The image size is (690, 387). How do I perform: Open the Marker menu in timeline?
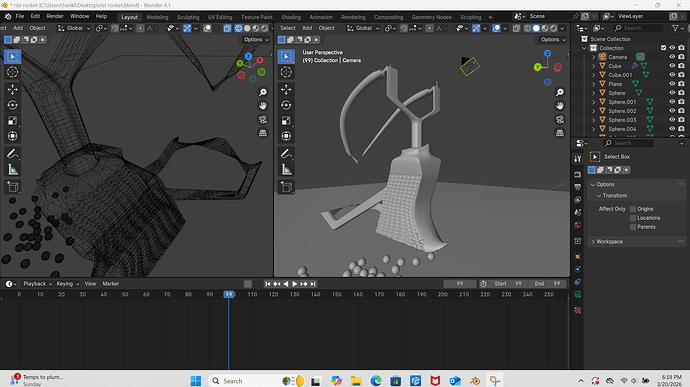110,284
